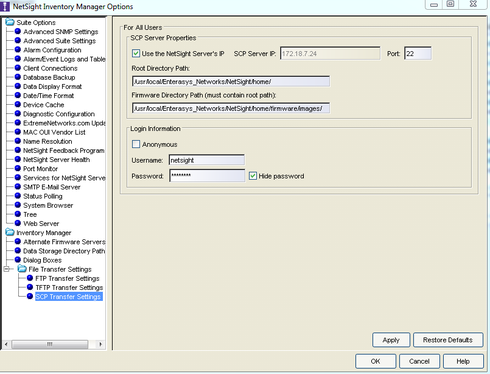The width and height of the screenshot is (490, 374).
Task: Click the blue bullet beside FTP Transfer Settings
Action: coord(30,278)
